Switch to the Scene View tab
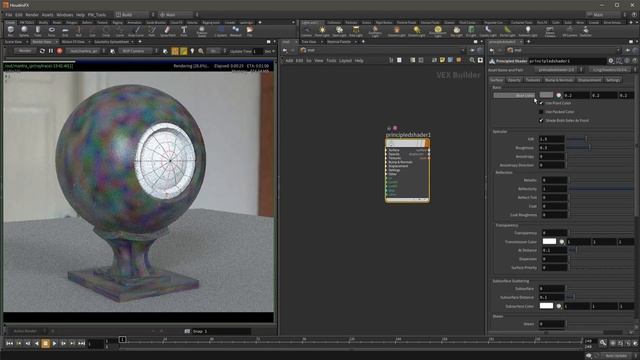 tap(13, 42)
